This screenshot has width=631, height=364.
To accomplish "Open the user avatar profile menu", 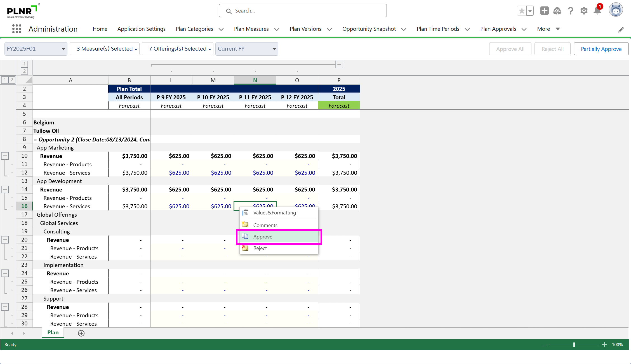I will (616, 10).
